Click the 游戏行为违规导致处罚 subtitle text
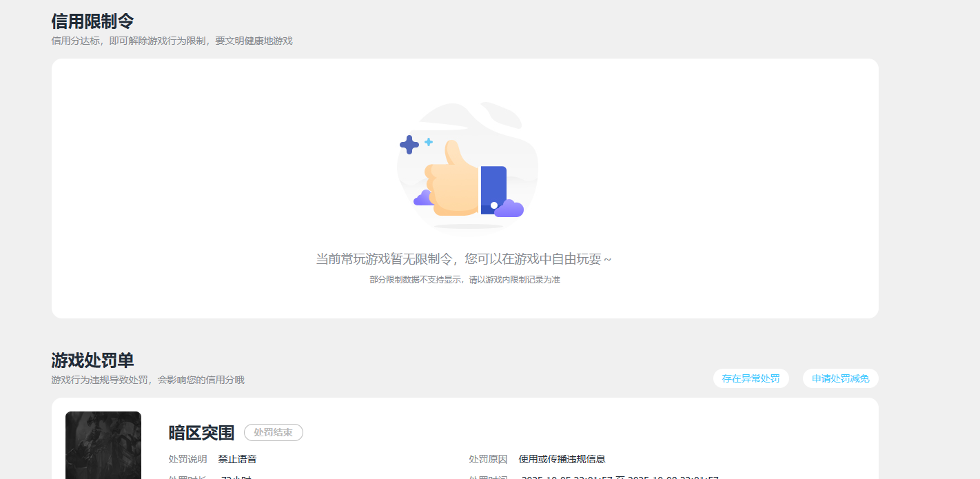 (147, 380)
